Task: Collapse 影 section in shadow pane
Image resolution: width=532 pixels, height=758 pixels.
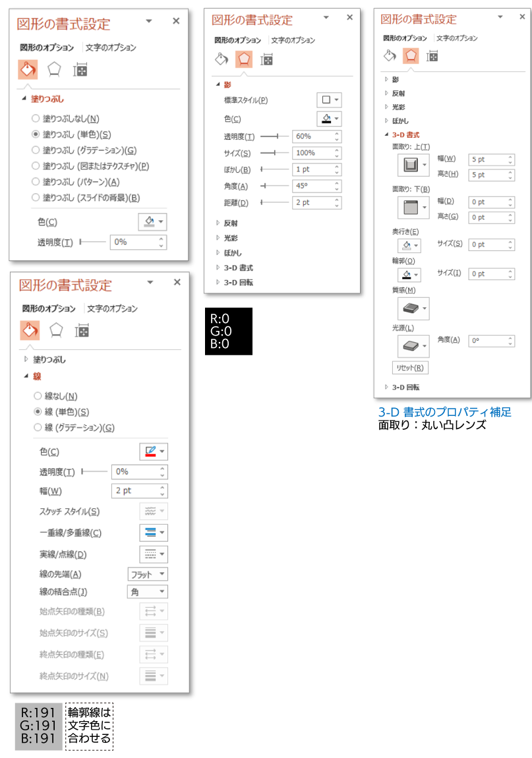Action: (218, 84)
